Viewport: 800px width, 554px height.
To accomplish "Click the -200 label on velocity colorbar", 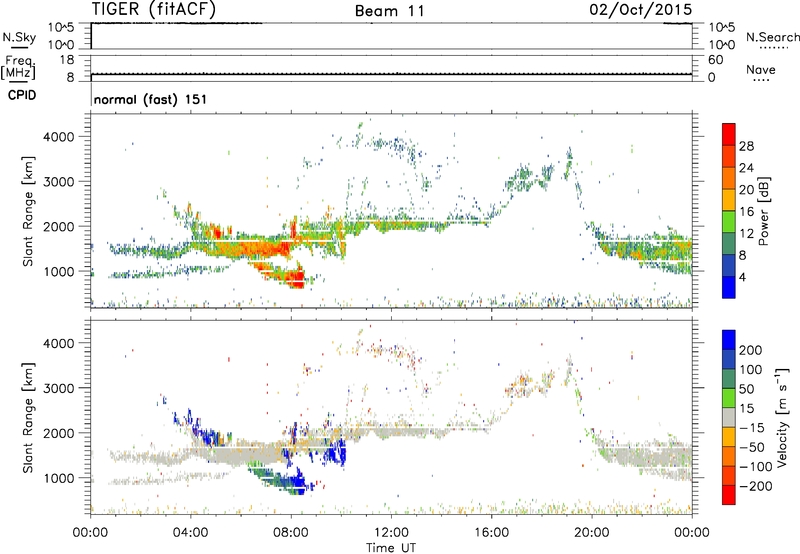I will (755, 486).
